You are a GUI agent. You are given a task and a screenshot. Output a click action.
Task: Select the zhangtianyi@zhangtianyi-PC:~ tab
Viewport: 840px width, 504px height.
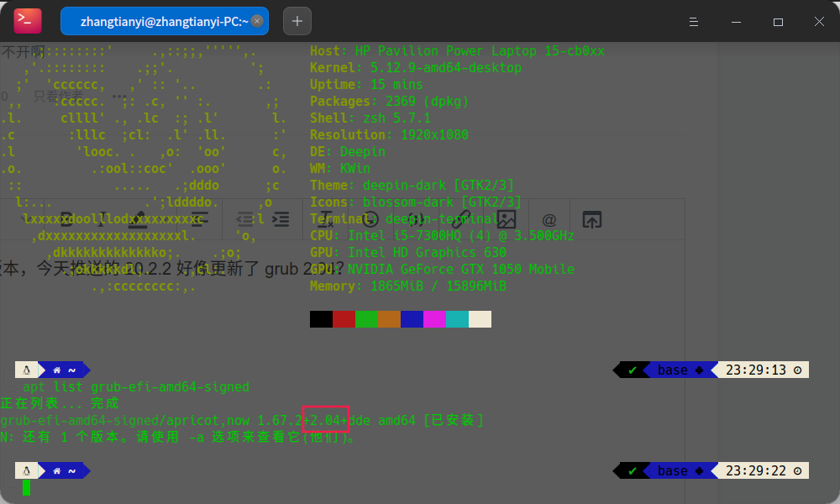coord(165,21)
